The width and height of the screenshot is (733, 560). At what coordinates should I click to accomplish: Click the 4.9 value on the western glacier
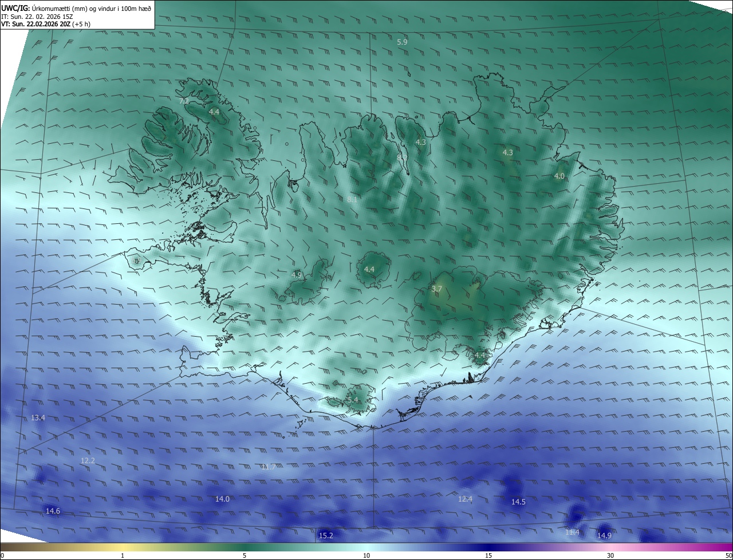pyautogui.click(x=297, y=275)
